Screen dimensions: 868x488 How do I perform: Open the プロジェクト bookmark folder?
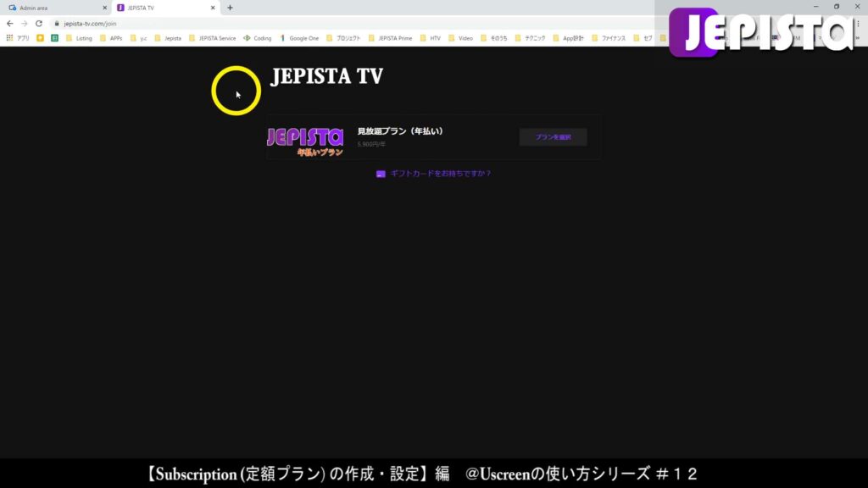(343, 38)
